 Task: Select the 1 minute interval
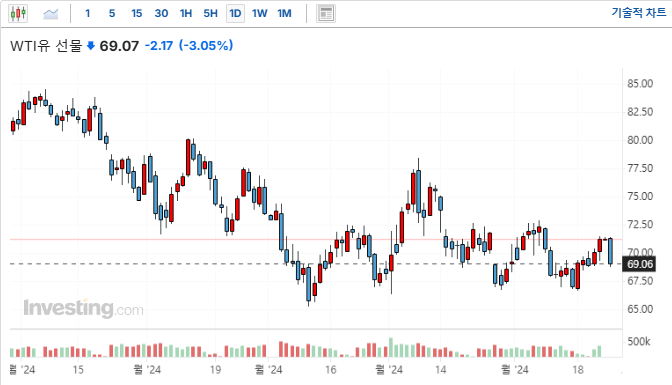click(87, 13)
